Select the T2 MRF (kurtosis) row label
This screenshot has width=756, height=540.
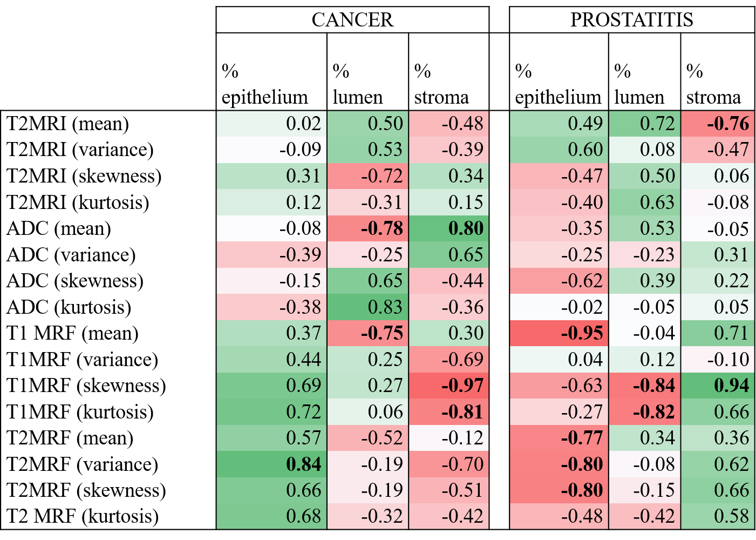click(83, 516)
